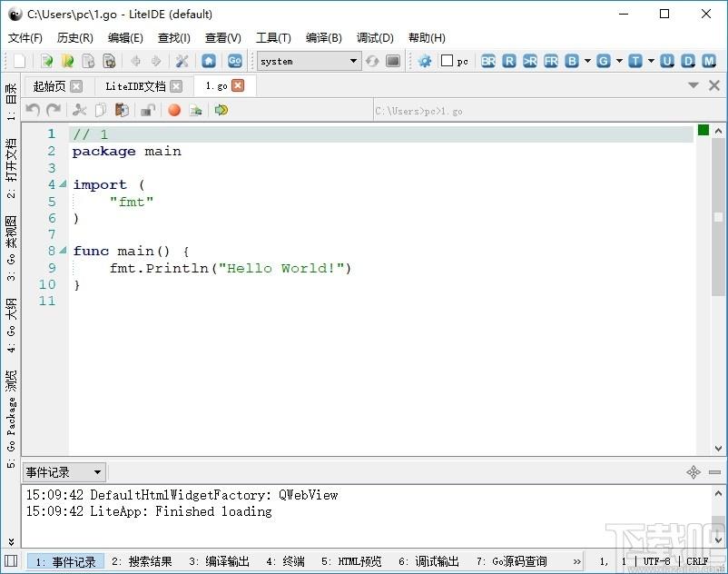Open the 文件(F) menu
This screenshot has height=574, width=728.
tap(25, 37)
